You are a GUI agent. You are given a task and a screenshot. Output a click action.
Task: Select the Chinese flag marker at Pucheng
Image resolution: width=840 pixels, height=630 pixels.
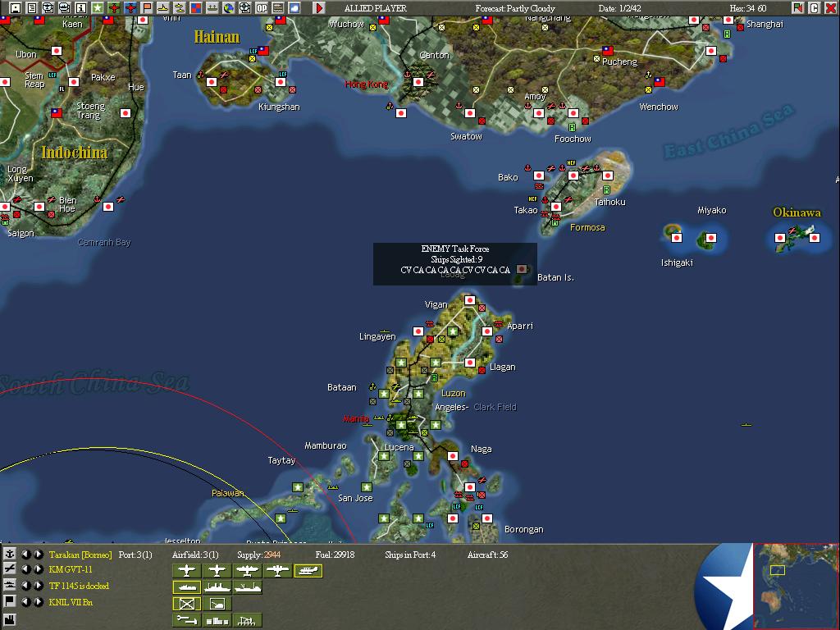(608, 51)
